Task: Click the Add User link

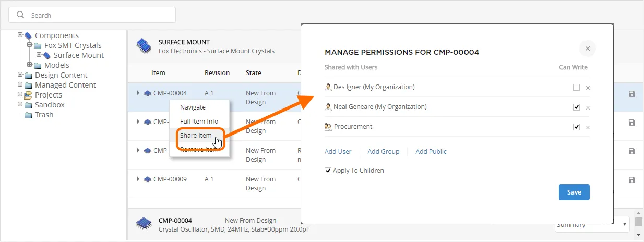Action: [338, 152]
